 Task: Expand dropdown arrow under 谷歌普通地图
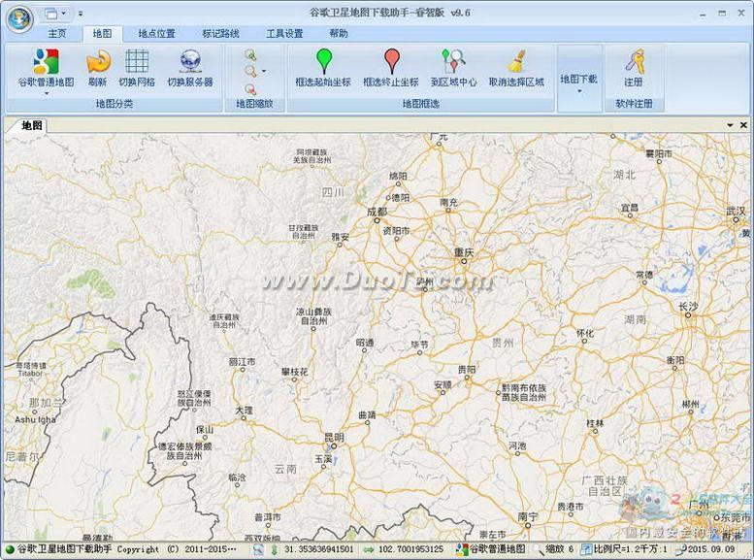pyautogui.click(x=47, y=93)
